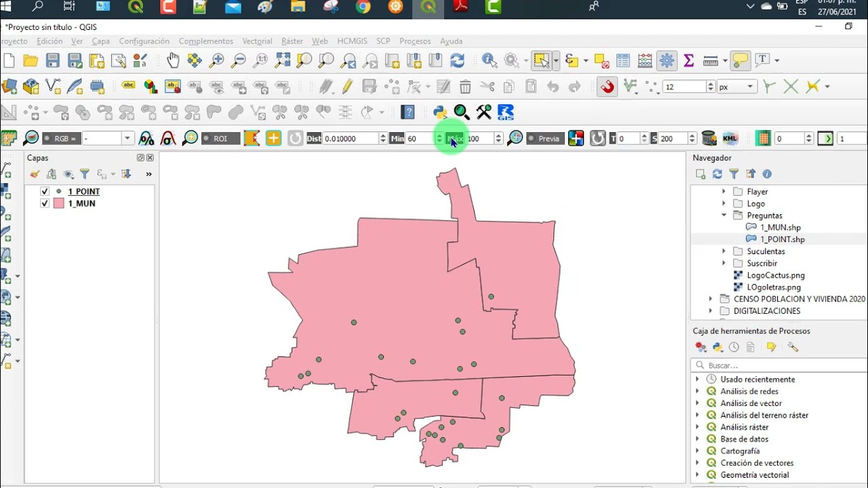Screen dimensions: 868x488
Task: Open the diagram options pie chart icon
Action: pos(151,86)
